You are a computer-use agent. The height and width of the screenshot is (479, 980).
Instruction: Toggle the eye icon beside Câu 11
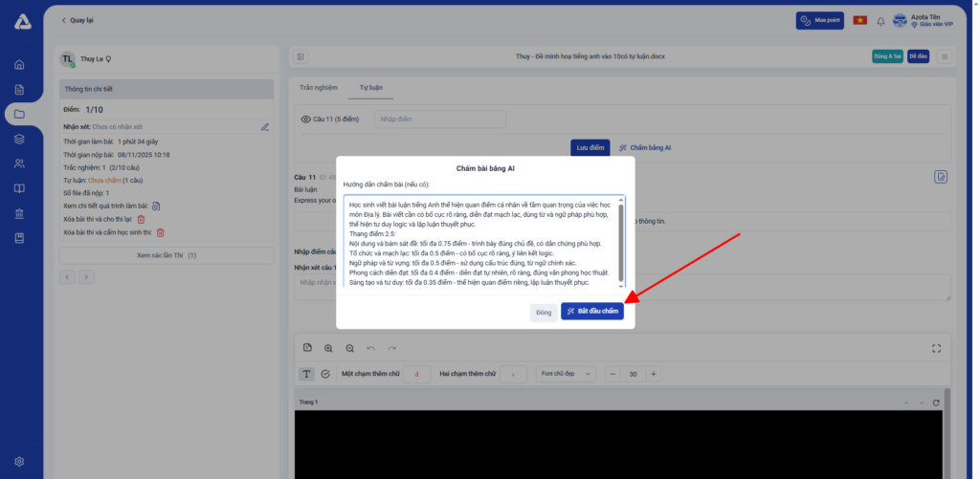(x=306, y=120)
